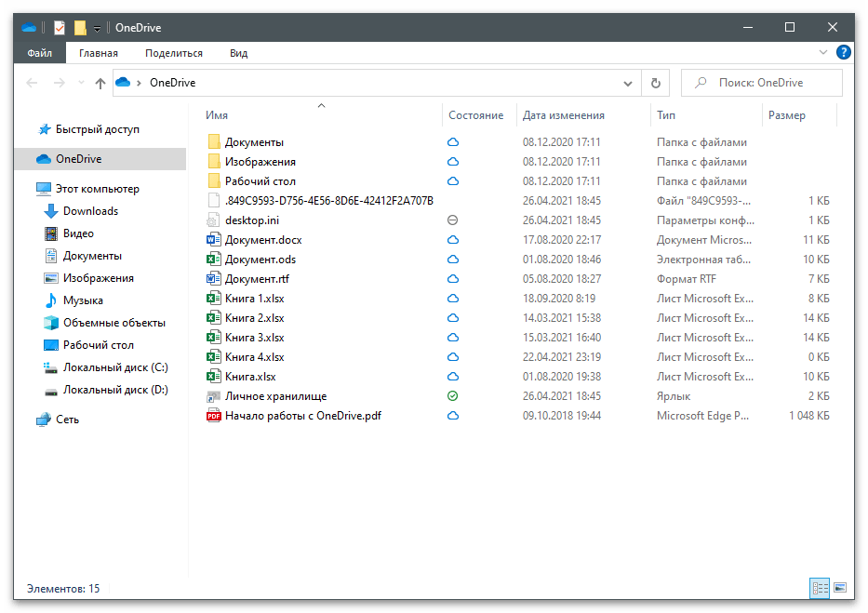Switch to the Вид ribbon tab

(238, 53)
